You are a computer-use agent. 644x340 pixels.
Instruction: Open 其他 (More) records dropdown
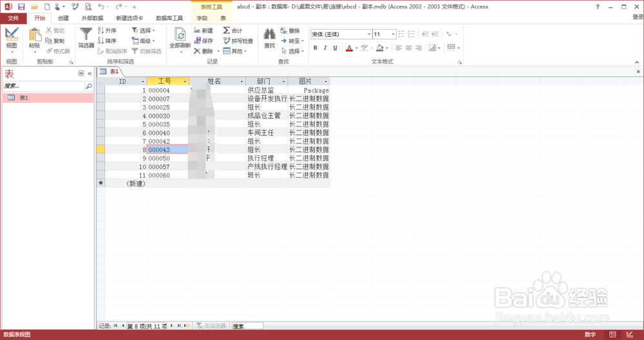pyautogui.click(x=235, y=51)
